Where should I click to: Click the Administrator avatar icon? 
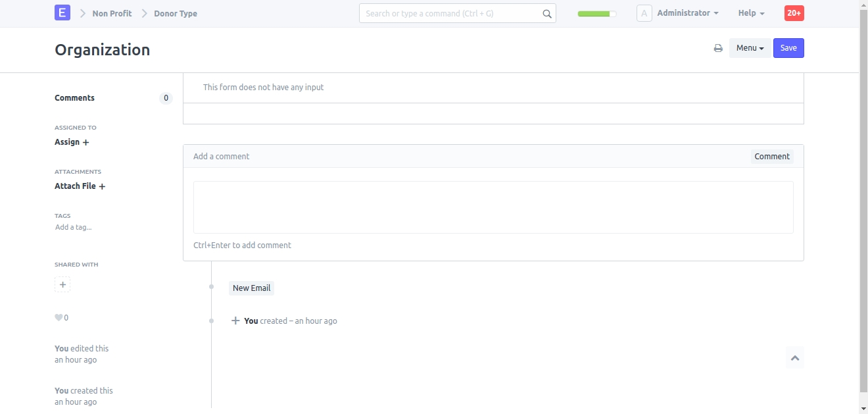644,13
